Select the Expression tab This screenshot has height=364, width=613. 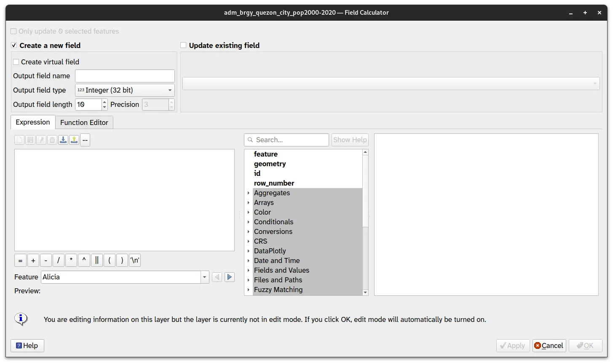coord(32,122)
